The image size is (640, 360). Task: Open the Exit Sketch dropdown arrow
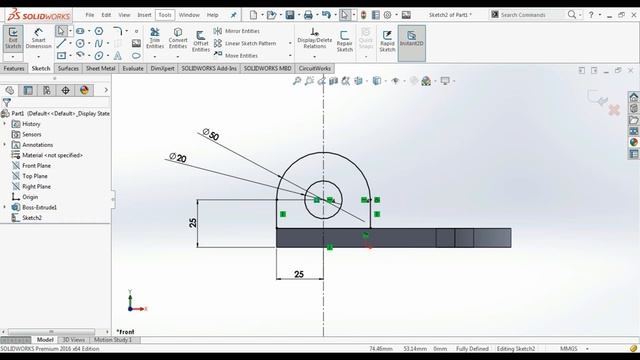[13, 57]
